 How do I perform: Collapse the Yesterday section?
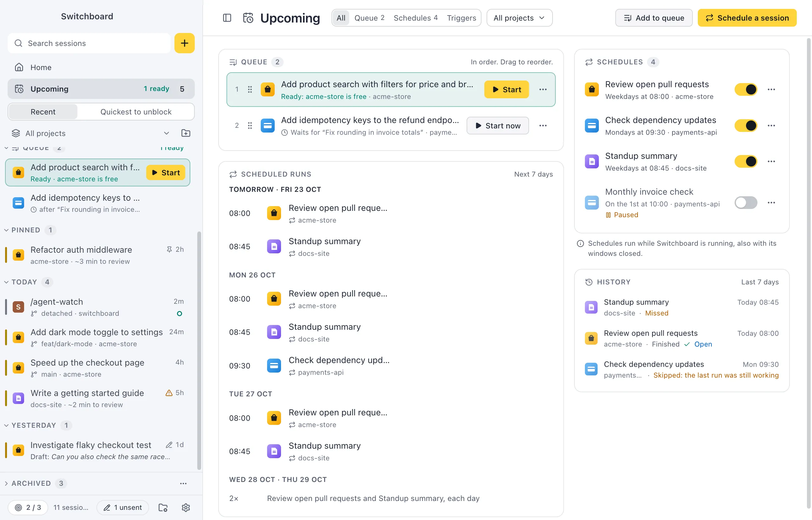pyautogui.click(x=6, y=425)
